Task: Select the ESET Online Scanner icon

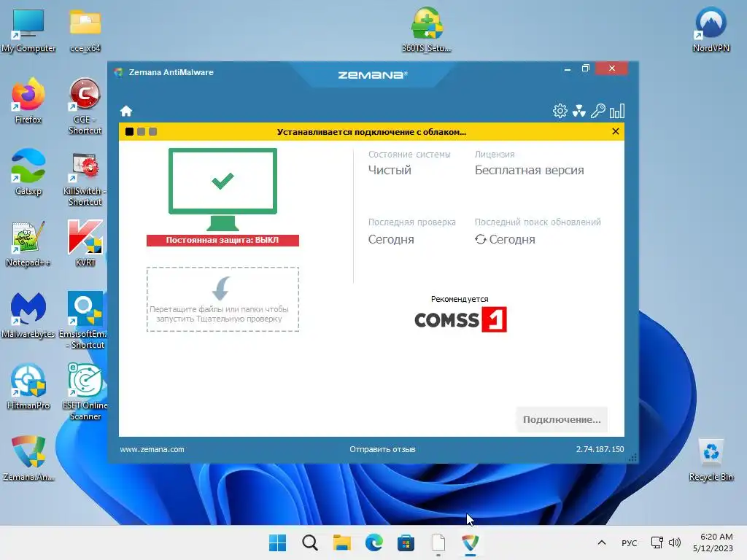Action: tap(85, 392)
